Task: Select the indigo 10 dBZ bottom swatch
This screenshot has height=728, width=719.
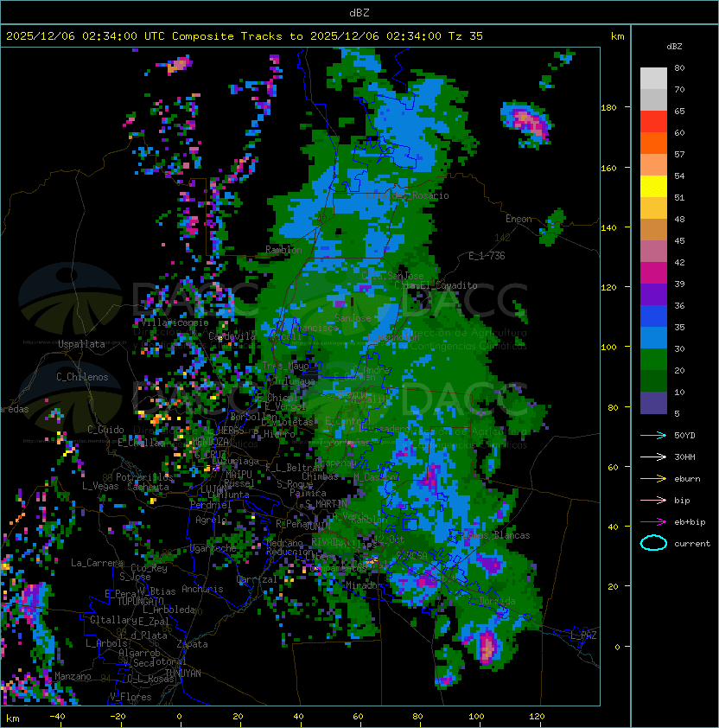Action: point(653,403)
